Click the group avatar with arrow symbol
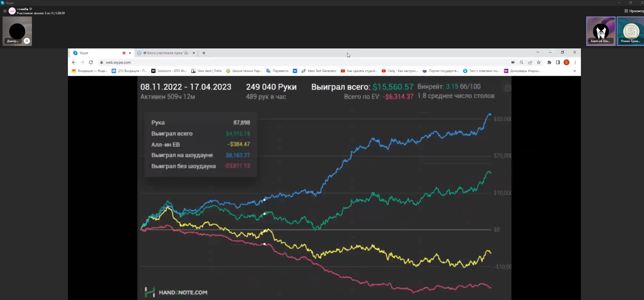The image size is (644, 300). [12, 11]
